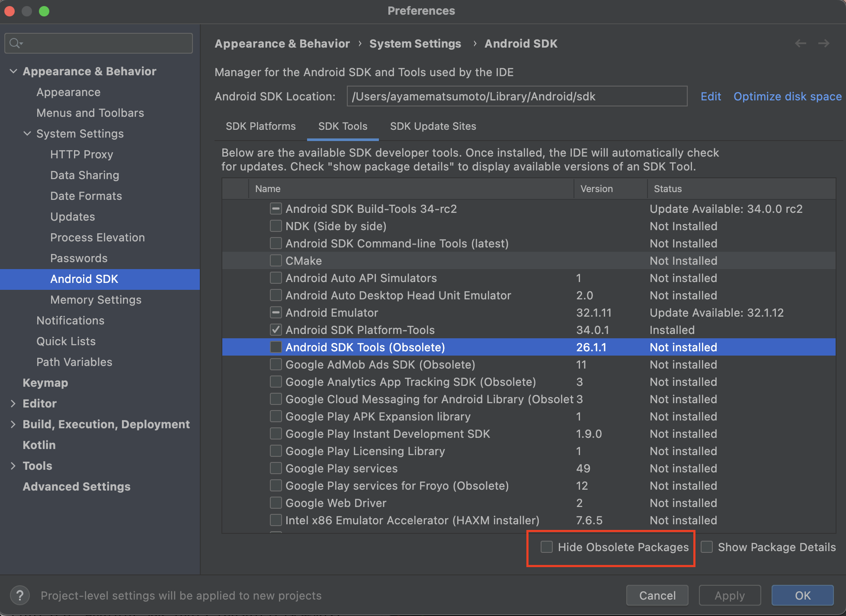Enable Show Package Details
846x616 pixels.
pyautogui.click(x=707, y=547)
